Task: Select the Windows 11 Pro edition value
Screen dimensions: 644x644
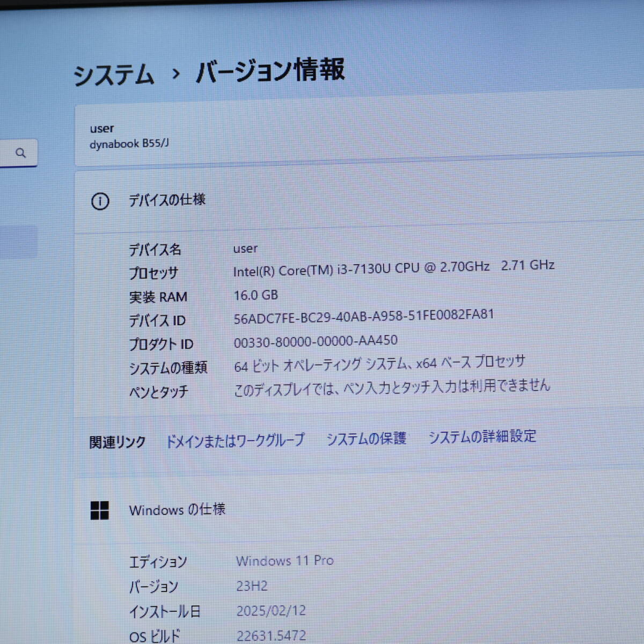Action: tap(285, 561)
